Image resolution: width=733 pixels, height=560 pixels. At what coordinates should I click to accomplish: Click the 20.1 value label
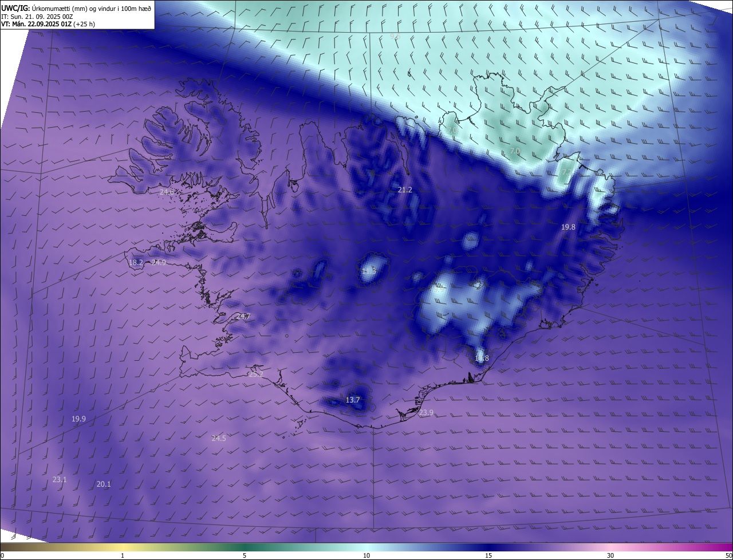(104, 484)
